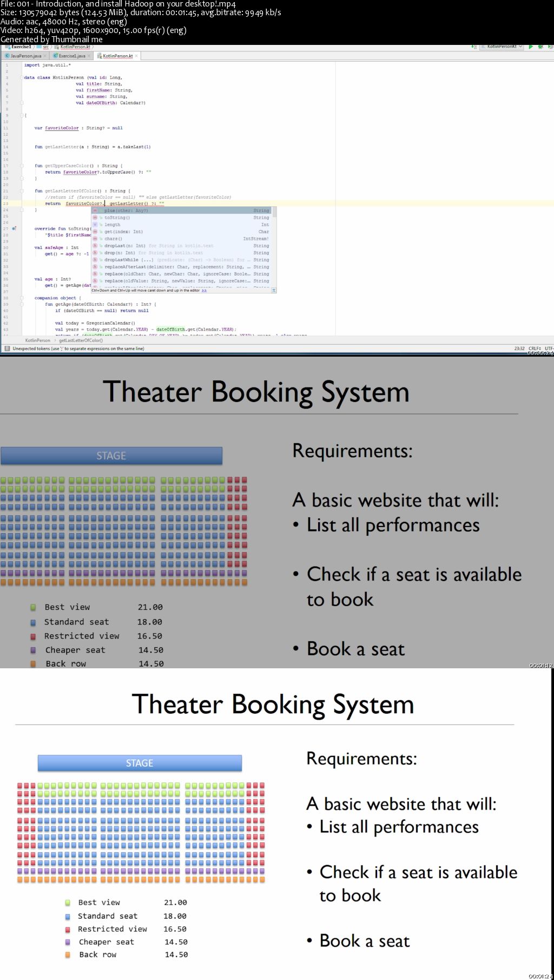Viewport: 554px width, 980px height.
Task: Choose length property in the completion list
Action: click(x=181, y=225)
